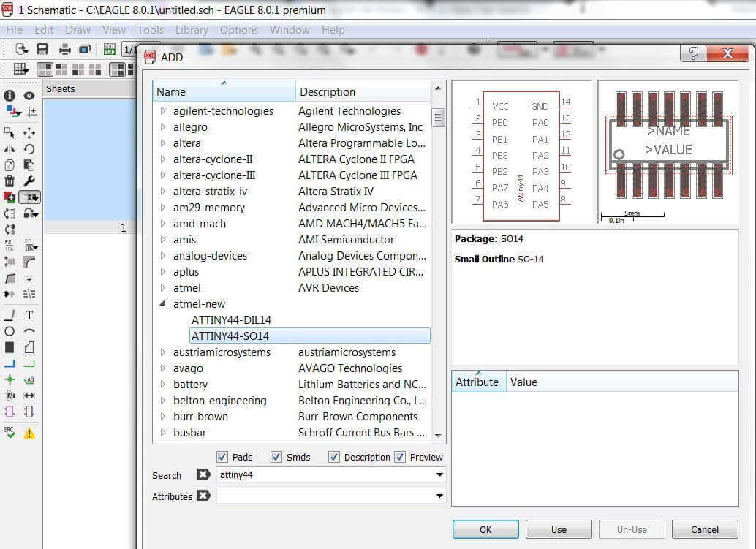Switch to board with SCH/BRD icon

(x=110, y=49)
